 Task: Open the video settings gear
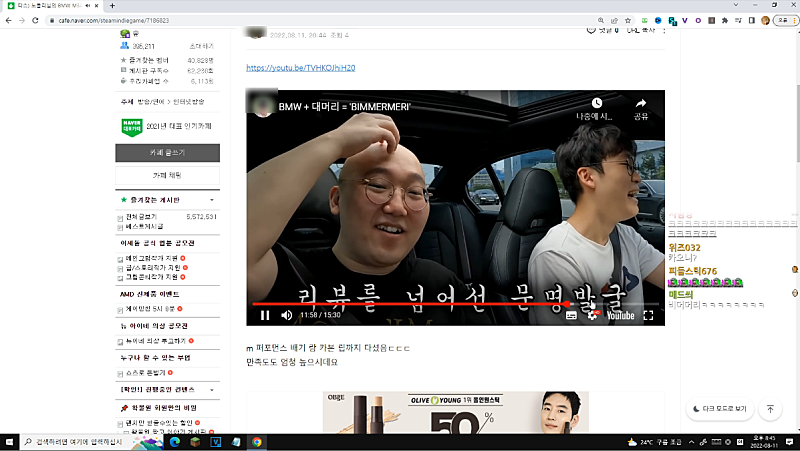click(592, 315)
